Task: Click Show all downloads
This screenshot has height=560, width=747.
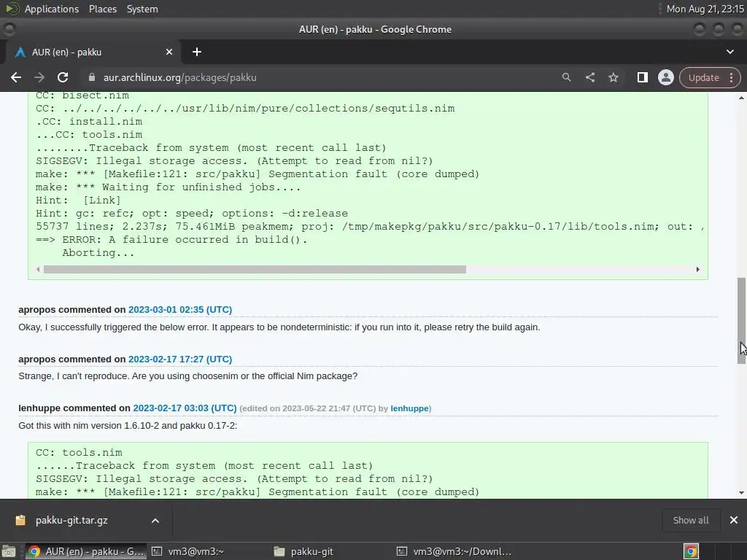Action: click(x=691, y=521)
